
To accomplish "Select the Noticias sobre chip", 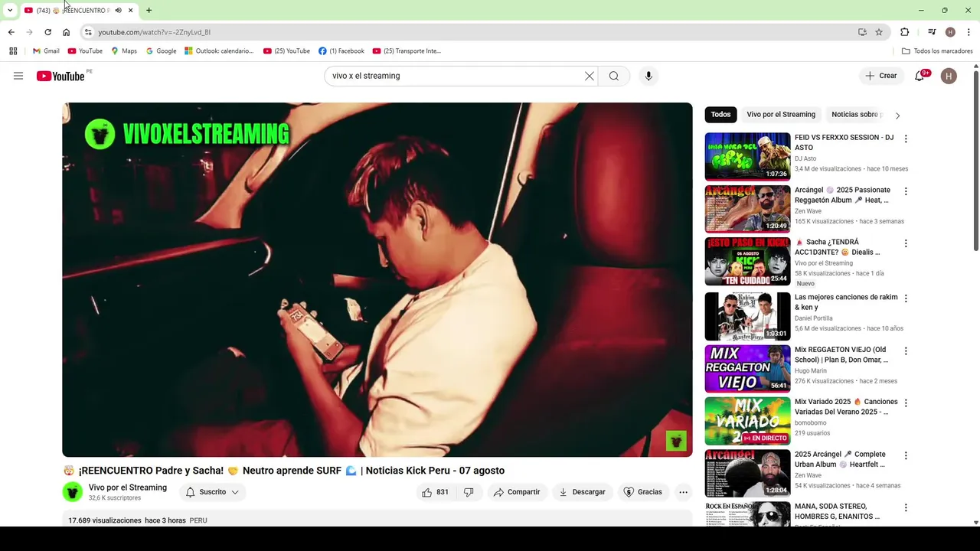I will [x=854, y=115].
